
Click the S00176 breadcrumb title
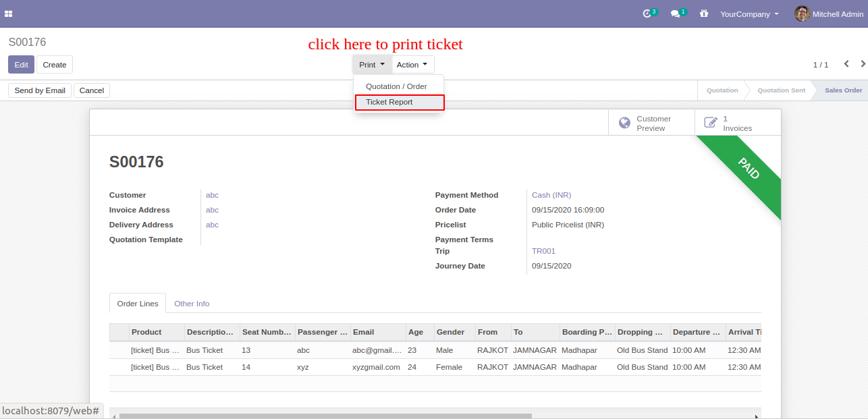[27, 42]
